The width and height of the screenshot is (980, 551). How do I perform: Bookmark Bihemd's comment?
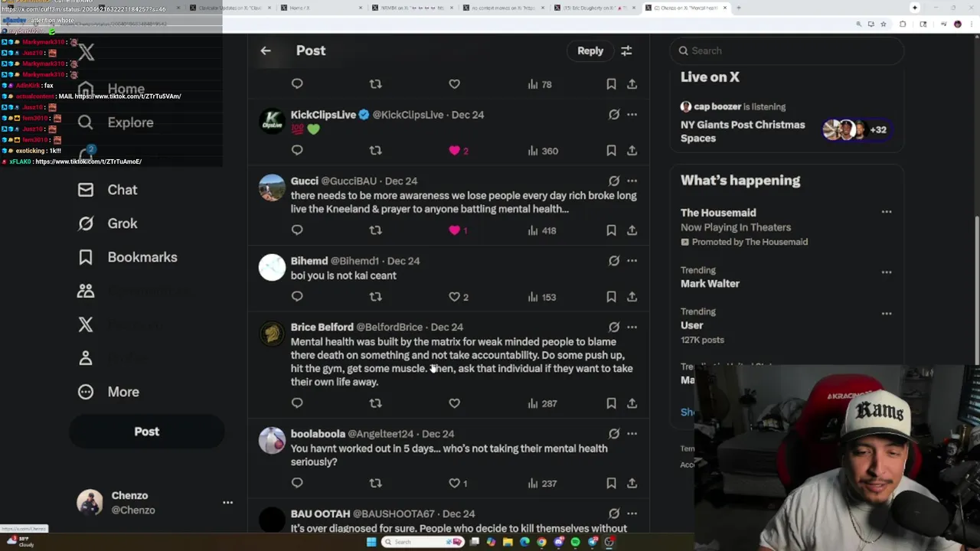click(x=611, y=297)
